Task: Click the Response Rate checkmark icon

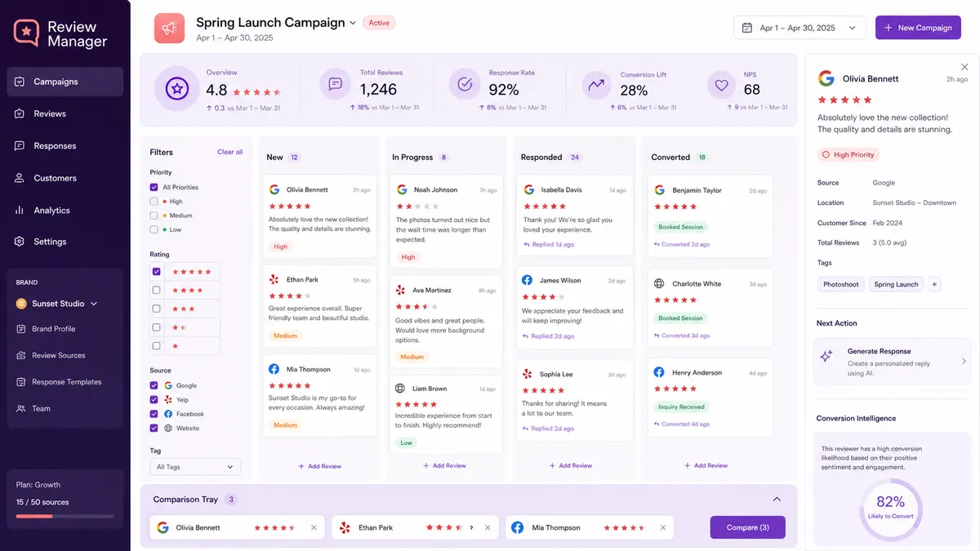Action: [x=465, y=84]
